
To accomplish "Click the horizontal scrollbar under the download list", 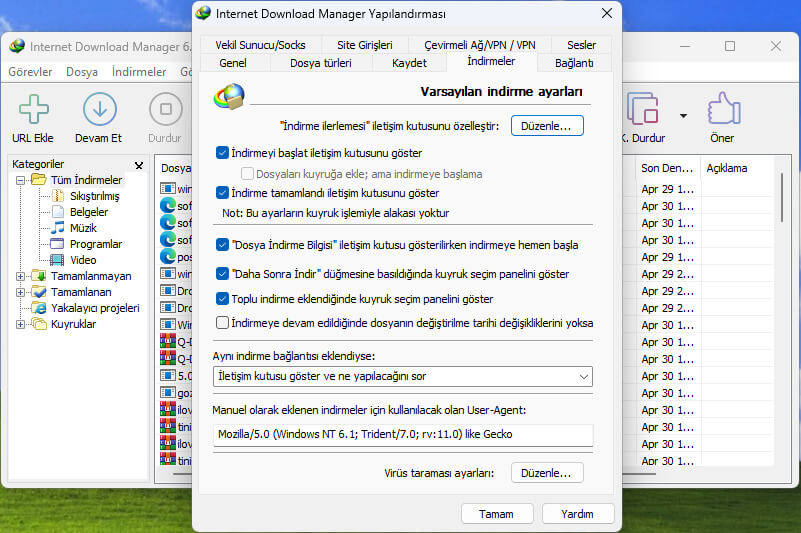I will tap(640, 474).
